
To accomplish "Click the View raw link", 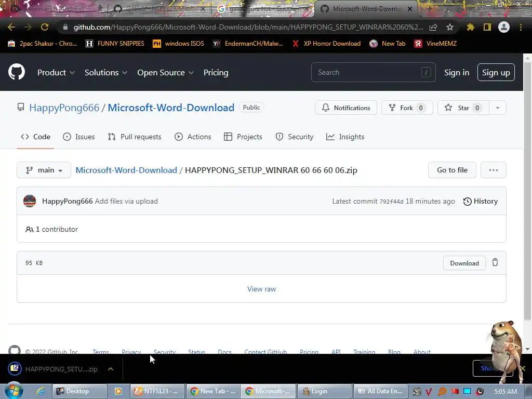I will pos(262,289).
